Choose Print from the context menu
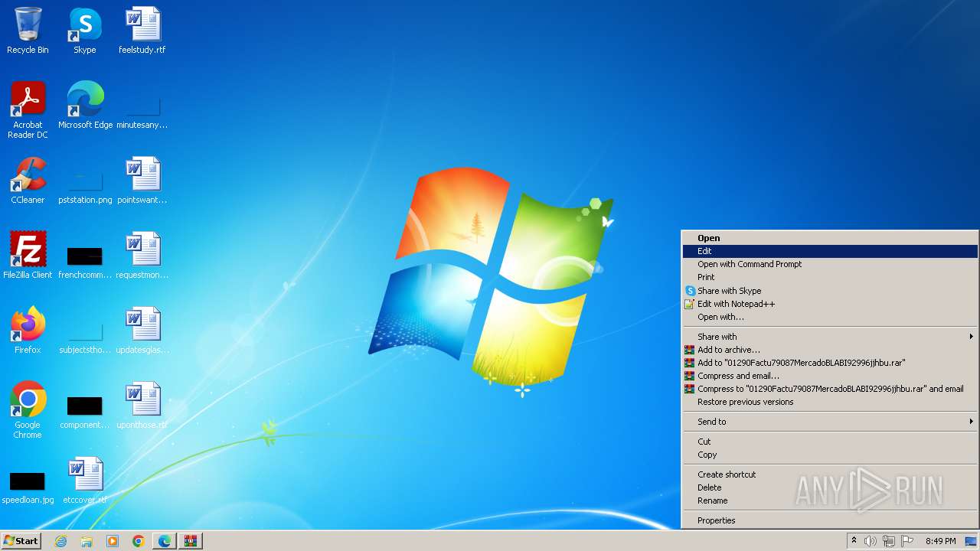980x551 pixels. tap(830, 277)
